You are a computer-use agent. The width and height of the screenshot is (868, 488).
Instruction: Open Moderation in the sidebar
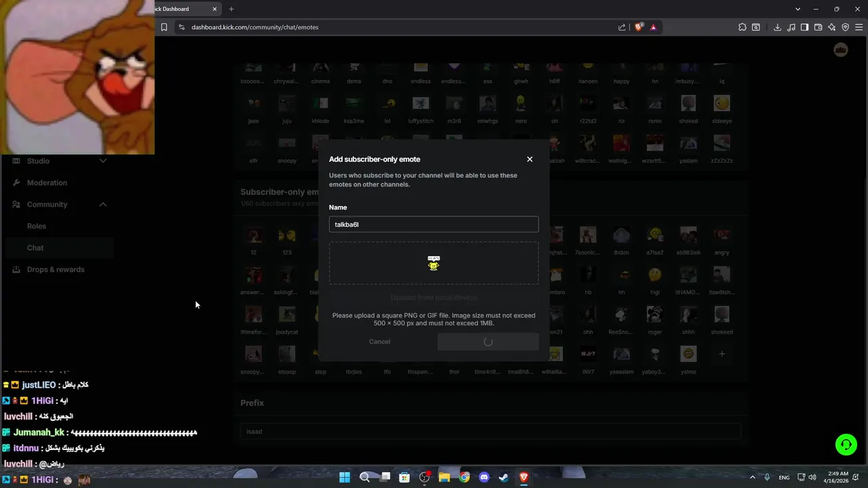point(47,182)
